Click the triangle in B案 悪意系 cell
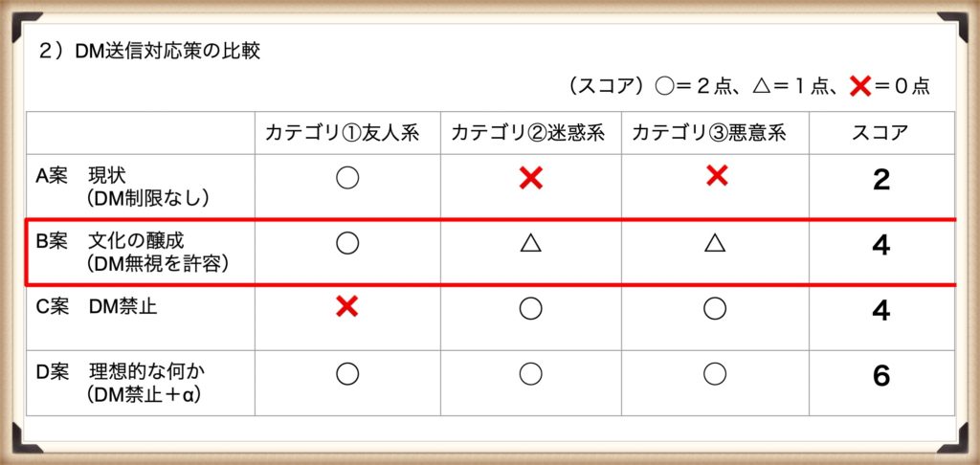980x465 pixels. [714, 243]
